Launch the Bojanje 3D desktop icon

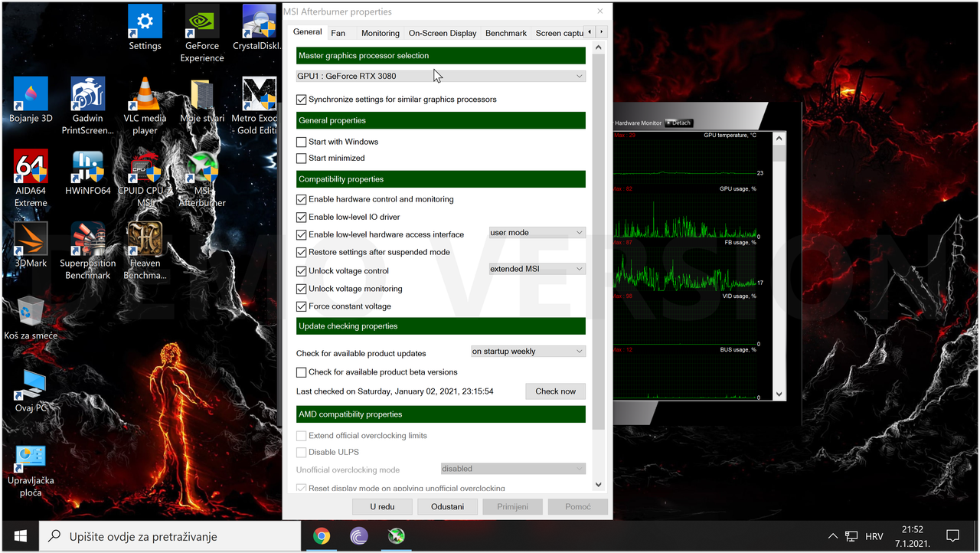pos(31,100)
